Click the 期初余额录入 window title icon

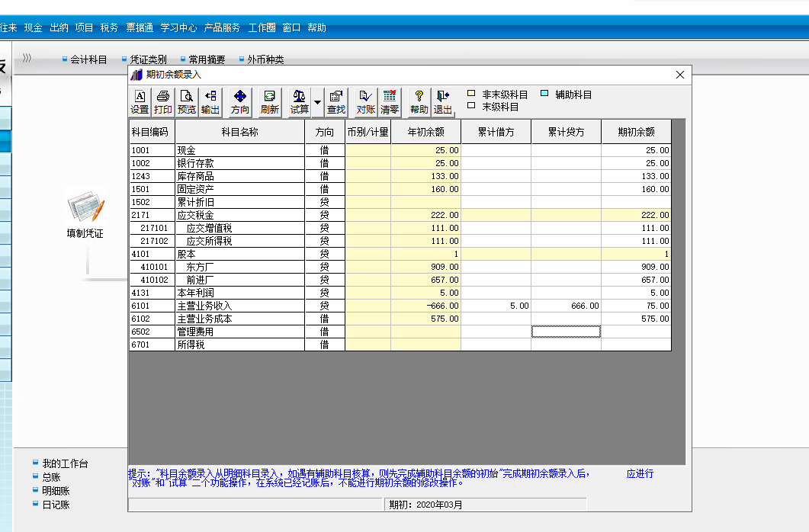click(136, 75)
